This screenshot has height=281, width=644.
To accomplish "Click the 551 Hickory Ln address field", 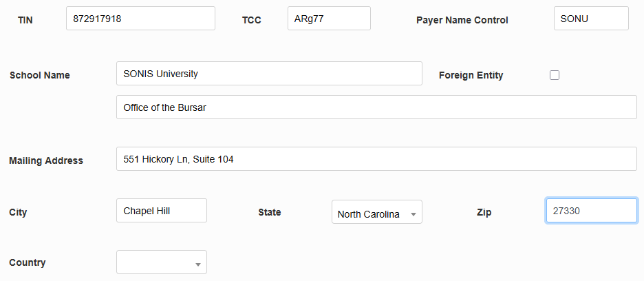I will click(x=376, y=159).
